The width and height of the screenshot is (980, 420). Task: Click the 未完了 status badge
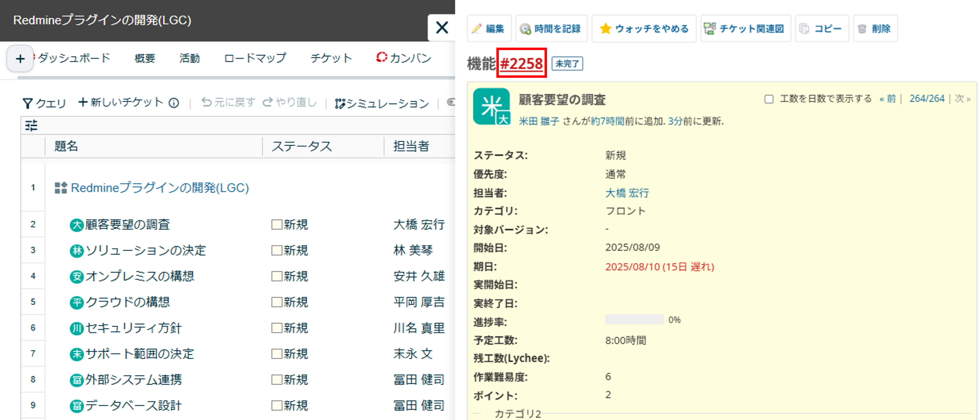click(567, 64)
